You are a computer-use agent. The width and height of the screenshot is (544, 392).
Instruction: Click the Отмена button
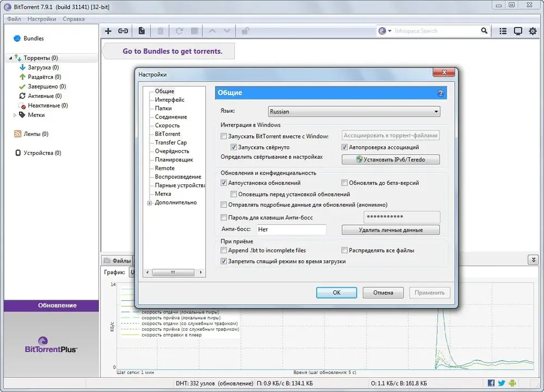(383, 293)
